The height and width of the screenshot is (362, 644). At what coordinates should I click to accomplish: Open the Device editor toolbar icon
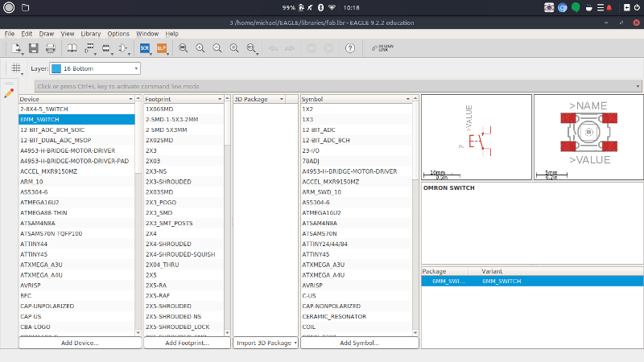[89, 48]
